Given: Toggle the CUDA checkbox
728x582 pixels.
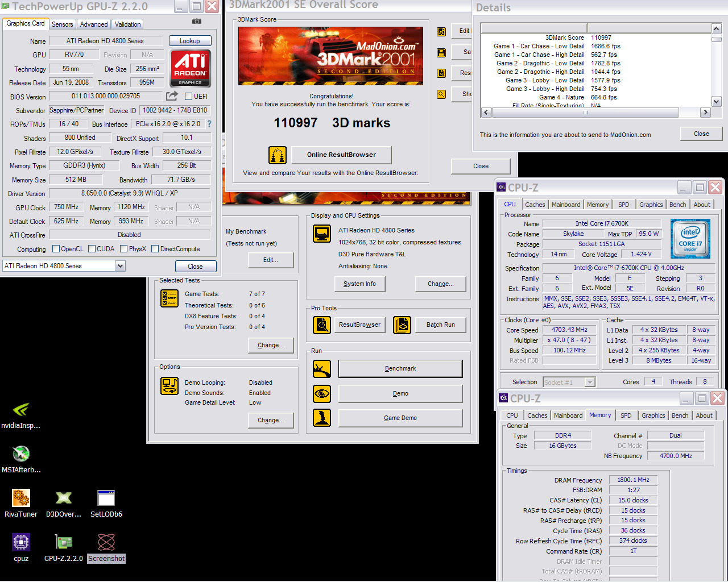Looking at the screenshot, I should 92,248.
